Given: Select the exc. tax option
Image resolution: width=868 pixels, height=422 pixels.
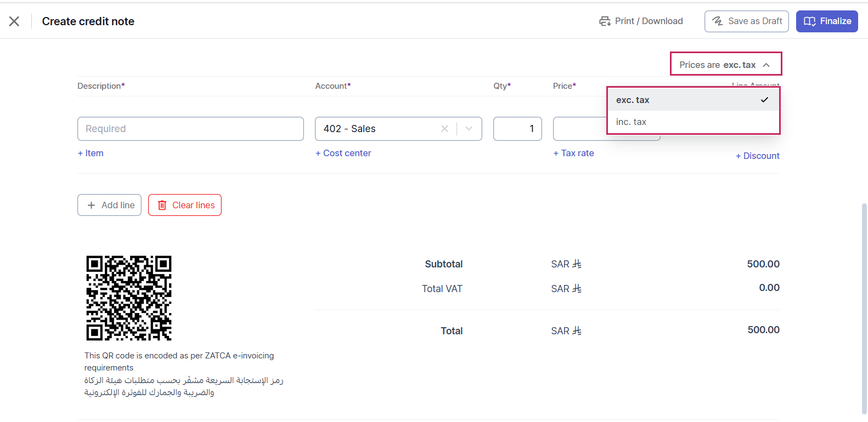Looking at the screenshot, I should pos(692,100).
